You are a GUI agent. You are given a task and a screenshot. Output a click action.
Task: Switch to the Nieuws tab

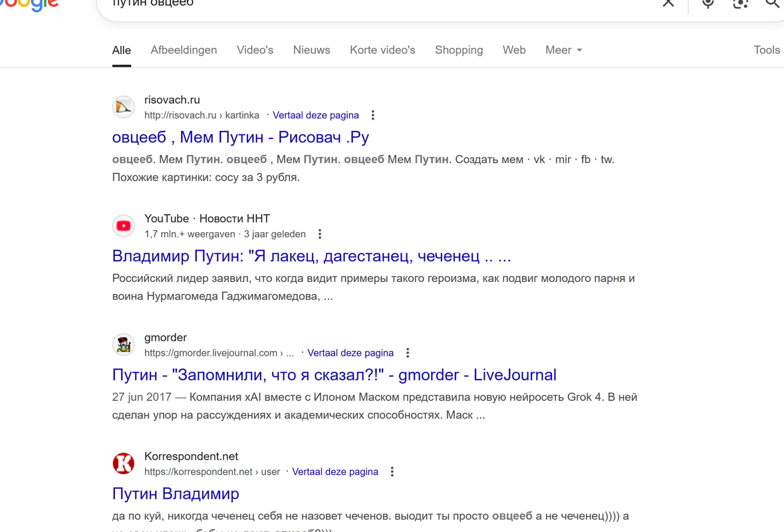[311, 50]
